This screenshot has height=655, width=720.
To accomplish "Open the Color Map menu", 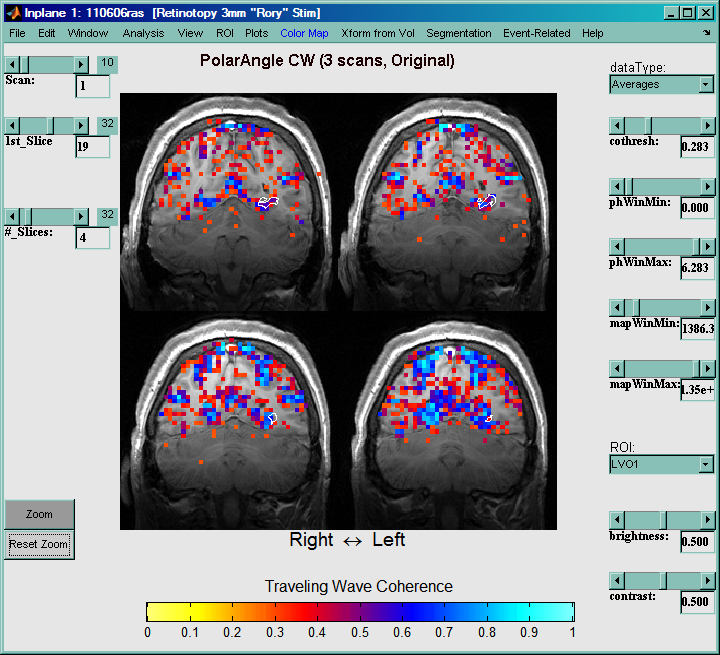I will pos(304,33).
